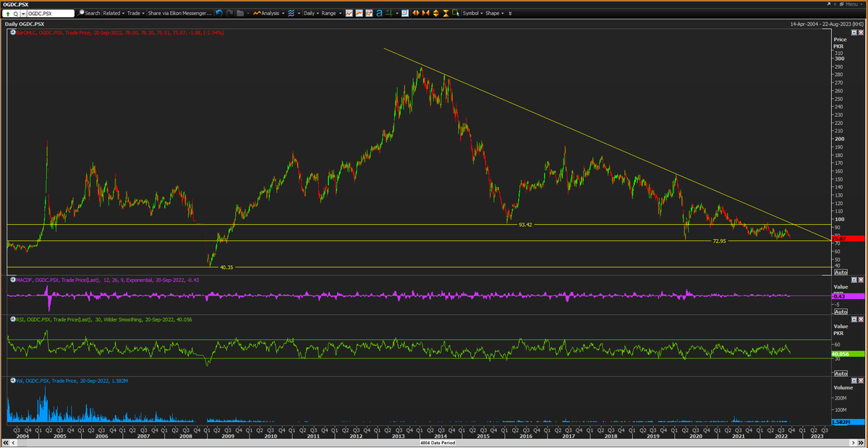The height and width of the screenshot is (448, 868).
Task: Click the Undo arrow in the toolbar
Action: click(220, 13)
